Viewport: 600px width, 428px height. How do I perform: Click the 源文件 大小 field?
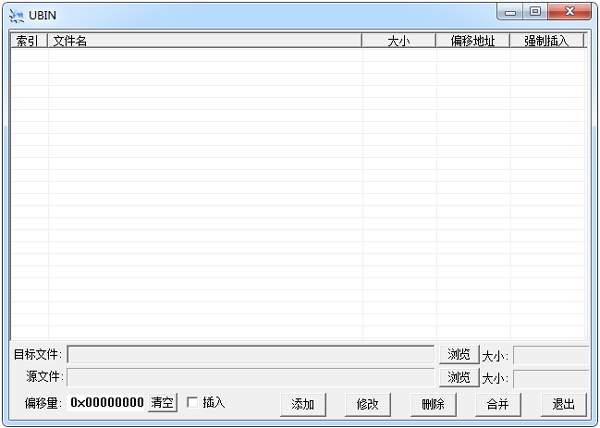[x=551, y=379]
